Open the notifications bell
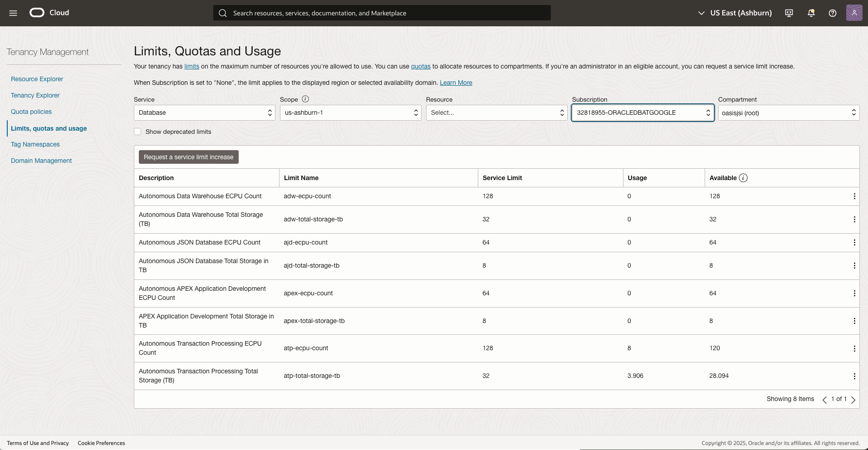868x450 pixels. pos(810,13)
